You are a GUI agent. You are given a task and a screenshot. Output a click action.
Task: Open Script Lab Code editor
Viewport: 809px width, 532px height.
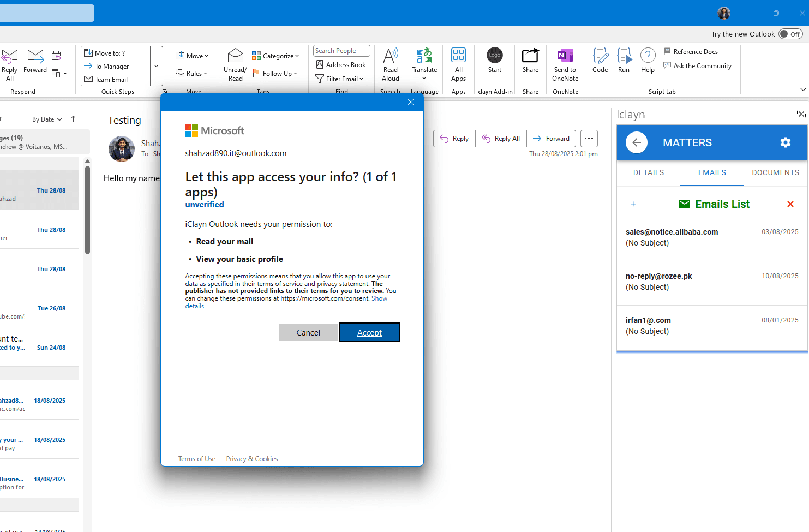600,61
